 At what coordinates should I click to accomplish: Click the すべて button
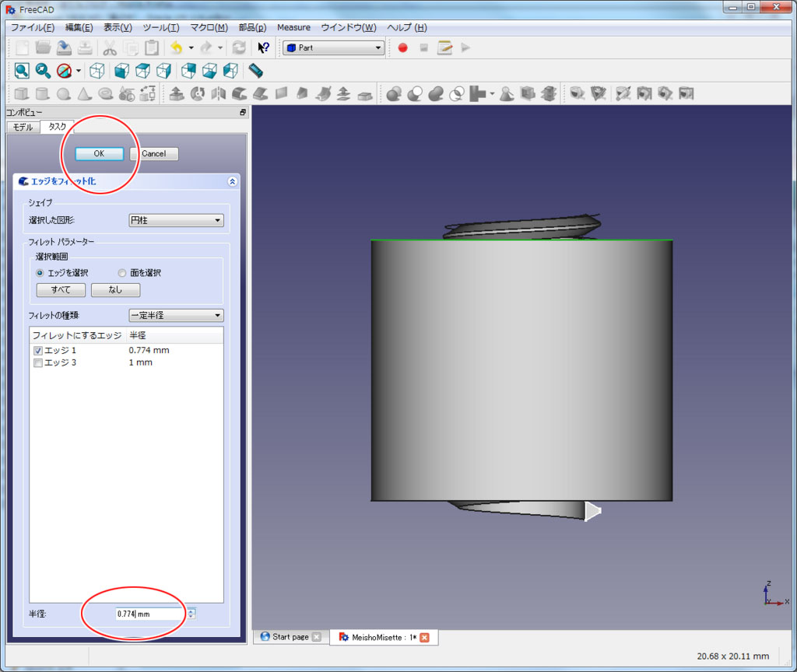(61, 289)
